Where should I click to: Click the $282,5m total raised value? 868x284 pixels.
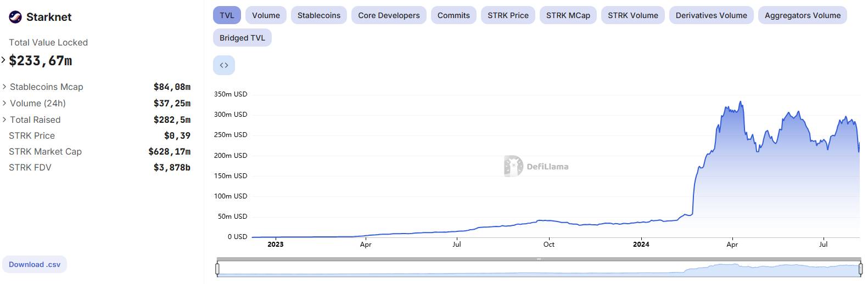pos(172,120)
